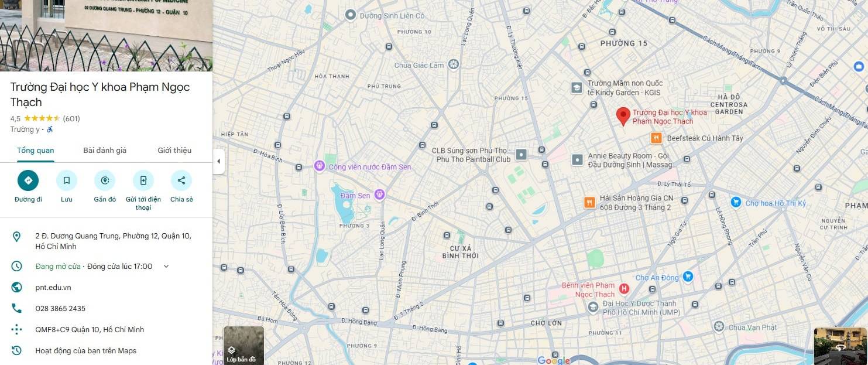
Task: Click the globe icon beside website
Action: (16, 288)
